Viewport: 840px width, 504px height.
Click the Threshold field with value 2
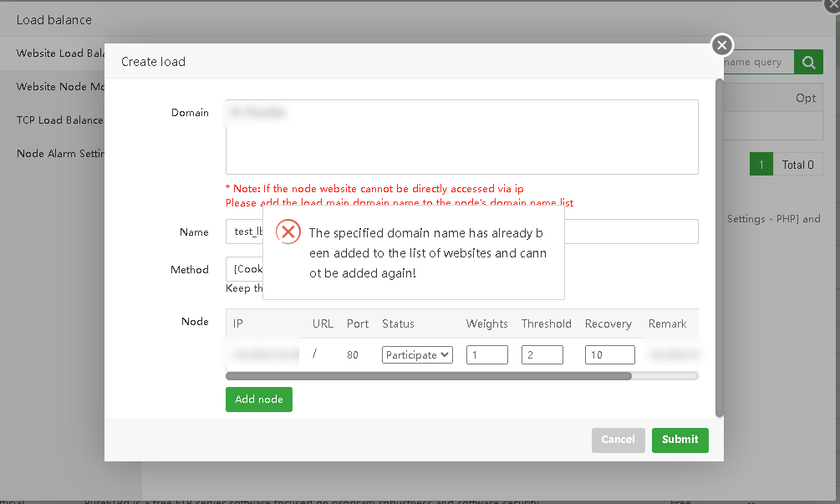coord(542,354)
